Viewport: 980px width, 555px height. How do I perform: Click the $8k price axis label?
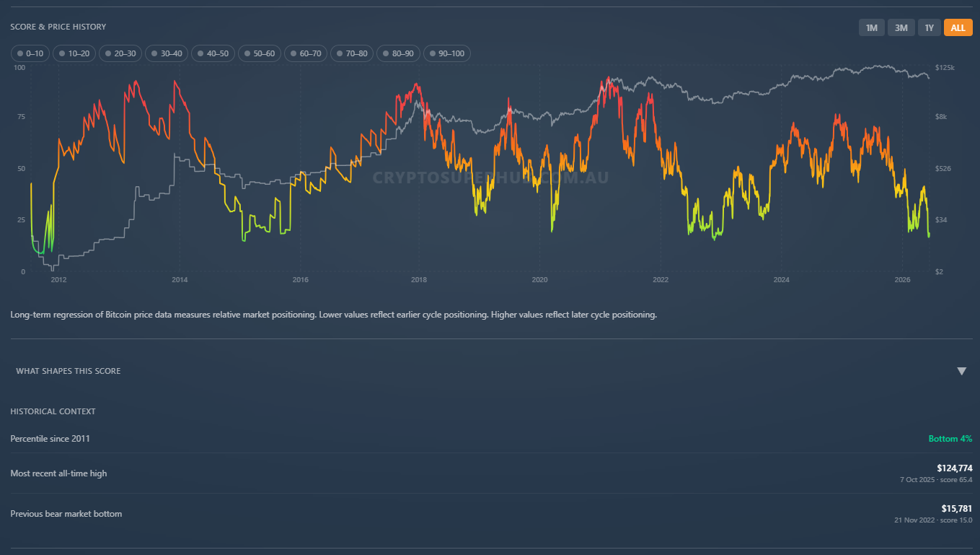pos(941,117)
